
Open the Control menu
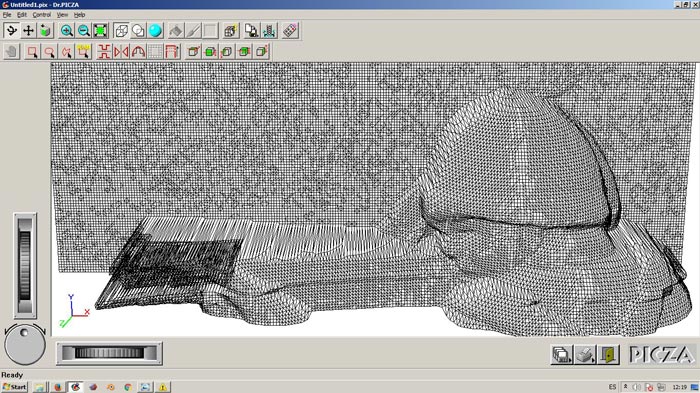[x=42, y=15]
